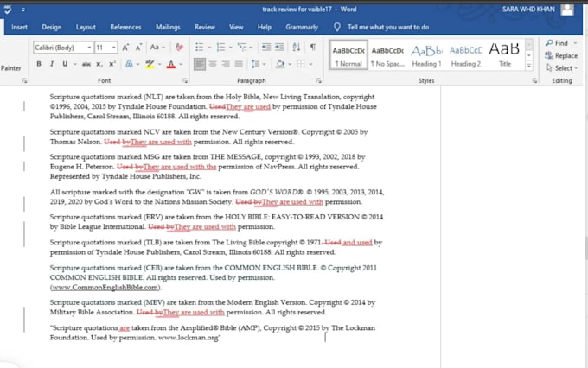Select the No Spacing style
The image size is (588, 368).
[x=387, y=54]
